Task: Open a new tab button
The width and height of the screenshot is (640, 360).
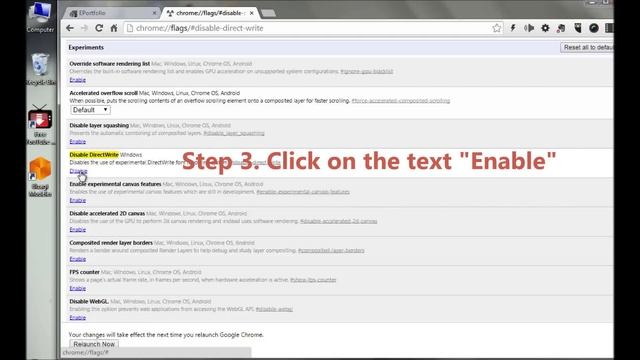Action: point(268,13)
